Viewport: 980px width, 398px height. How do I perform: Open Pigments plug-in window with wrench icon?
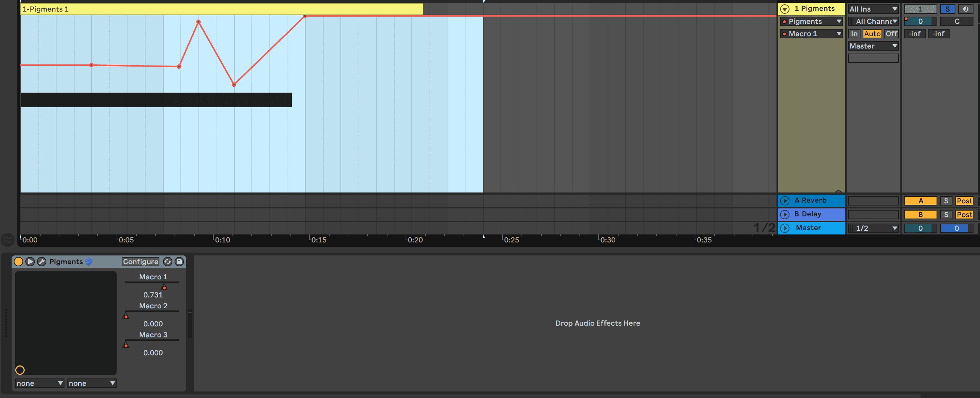pos(42,262)
